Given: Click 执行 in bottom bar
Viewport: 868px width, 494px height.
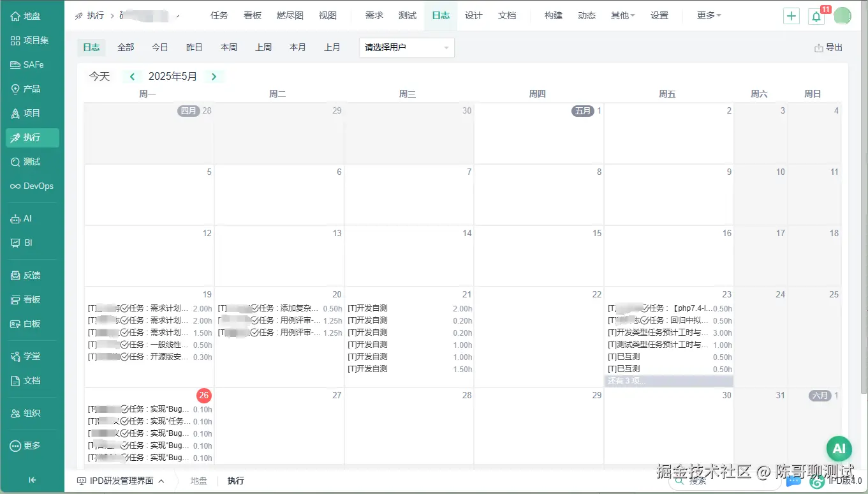Looking at the screenshot, I should 236,481.
